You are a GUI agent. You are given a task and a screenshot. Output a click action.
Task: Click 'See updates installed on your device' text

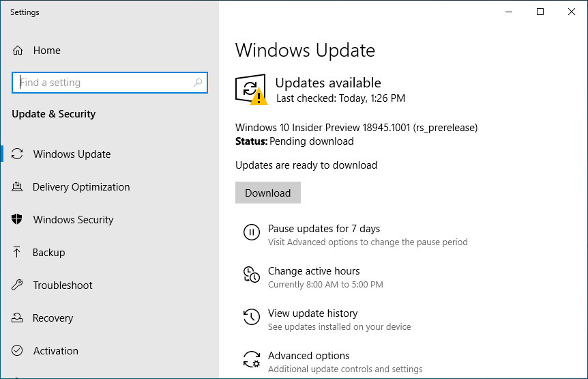(x=340, y=327)
